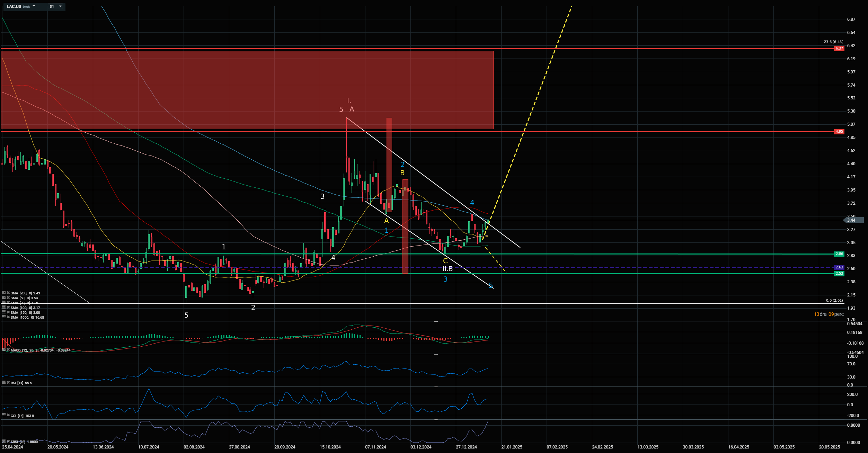
Task: Click the MACD panel resize handle
Action: coord(436,321)
